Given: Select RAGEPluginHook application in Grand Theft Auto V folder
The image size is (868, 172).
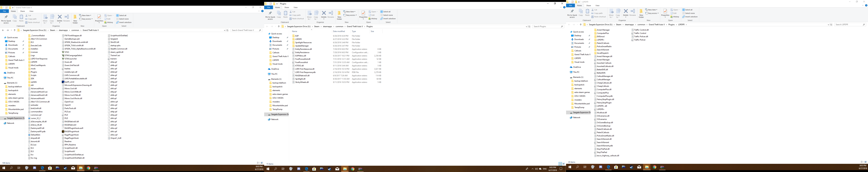Looking at the screenshot, I should [71, 132].
